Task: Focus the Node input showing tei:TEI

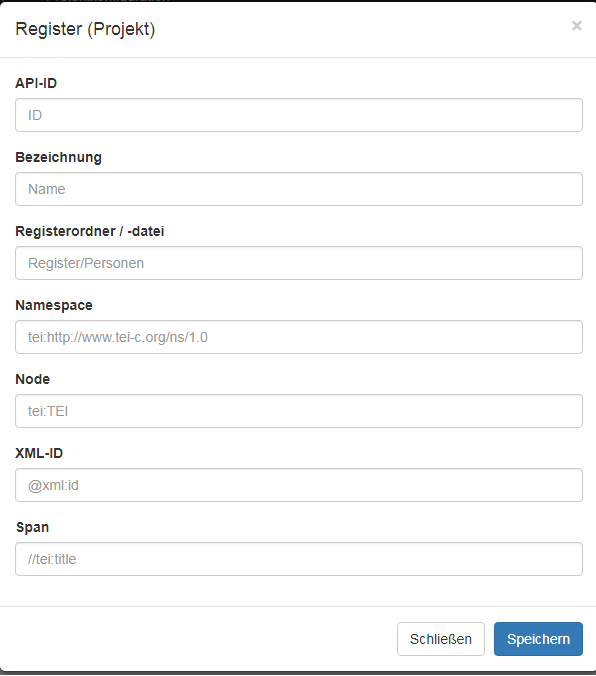Action: click(299, 411)
